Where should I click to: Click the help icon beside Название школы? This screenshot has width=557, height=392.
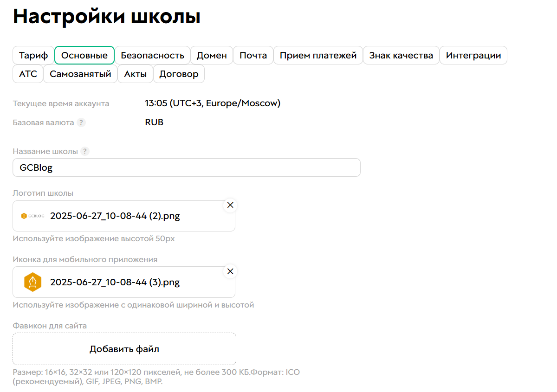85,151
